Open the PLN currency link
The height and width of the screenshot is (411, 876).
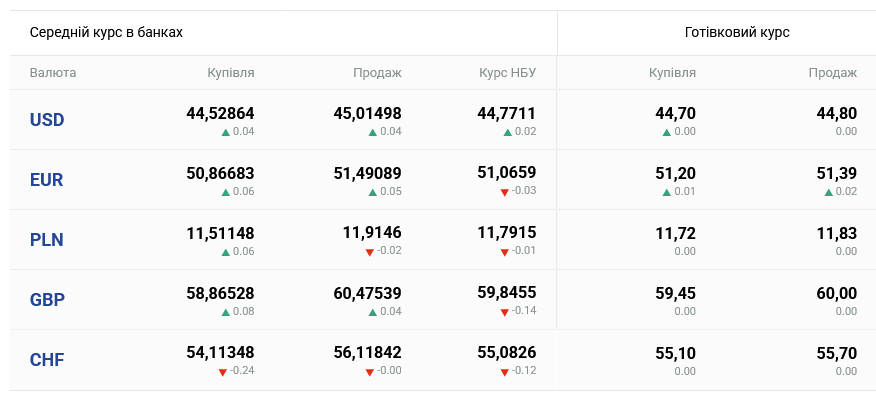pos(46,240)
